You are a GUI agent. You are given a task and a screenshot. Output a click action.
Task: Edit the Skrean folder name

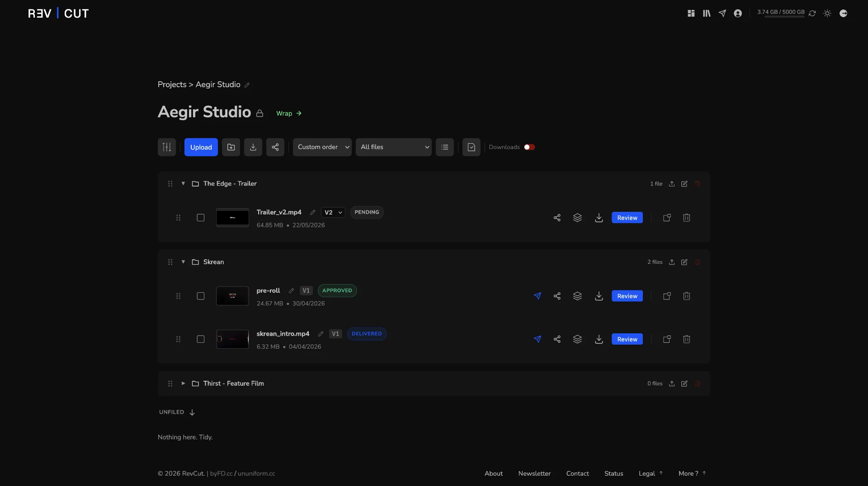click(x=684, y=262)
